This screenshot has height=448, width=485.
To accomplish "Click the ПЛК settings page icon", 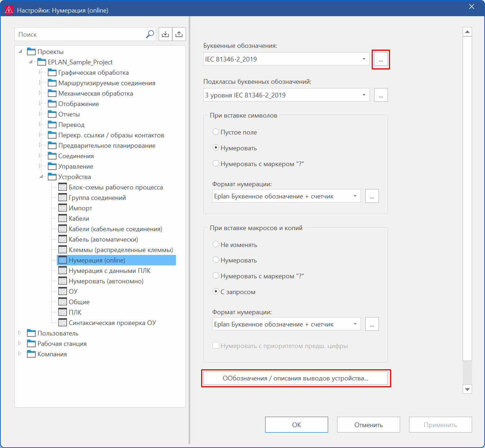I will point(63,312).
